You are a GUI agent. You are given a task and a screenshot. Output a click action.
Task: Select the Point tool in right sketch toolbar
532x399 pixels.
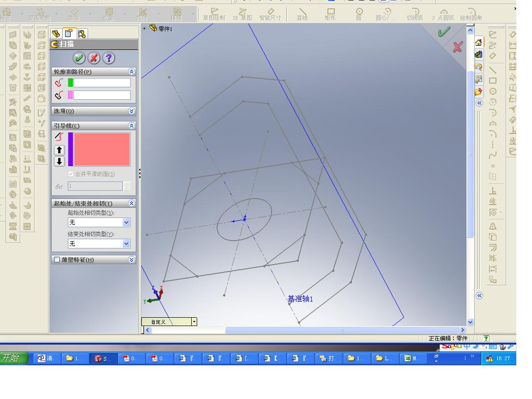tap(493, 166)
